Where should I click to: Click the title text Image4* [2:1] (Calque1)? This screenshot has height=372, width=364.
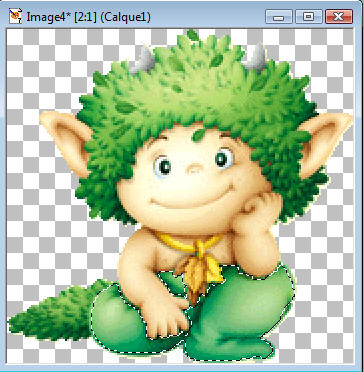click(x=88, y=17)
